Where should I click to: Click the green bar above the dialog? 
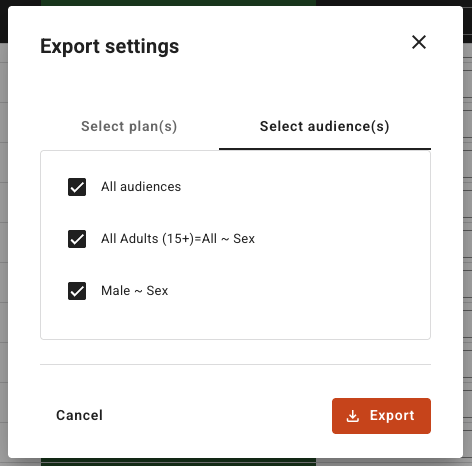tap(178, 3)
